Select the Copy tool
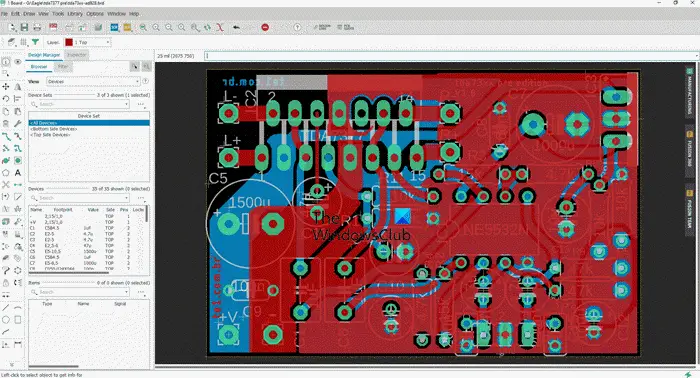The width and height of the screenshot is (700, 378). (6, 111)
